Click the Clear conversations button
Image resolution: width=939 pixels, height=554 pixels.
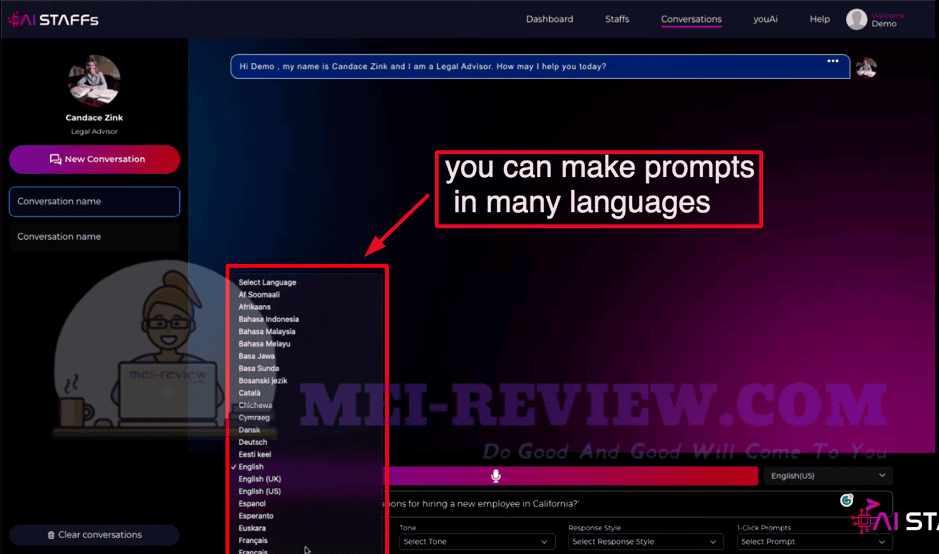[x=95, y=535]
